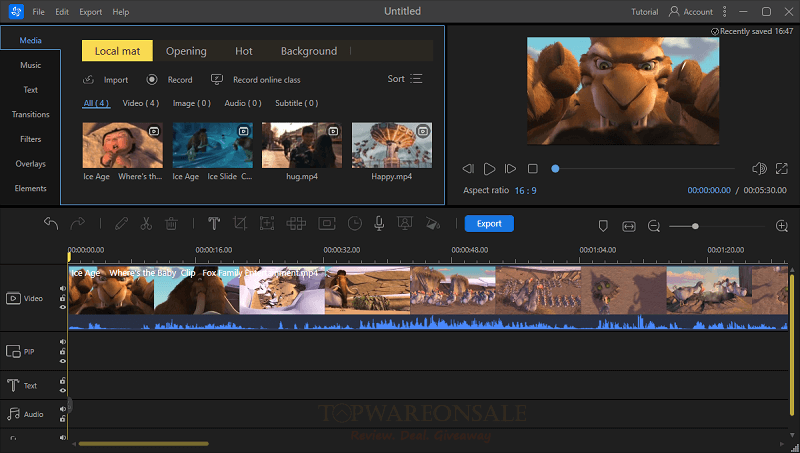Image resolution: width=800 pixels, height=453 pixels.
Task: Open the Filters sidebar section
Action: 31,139
